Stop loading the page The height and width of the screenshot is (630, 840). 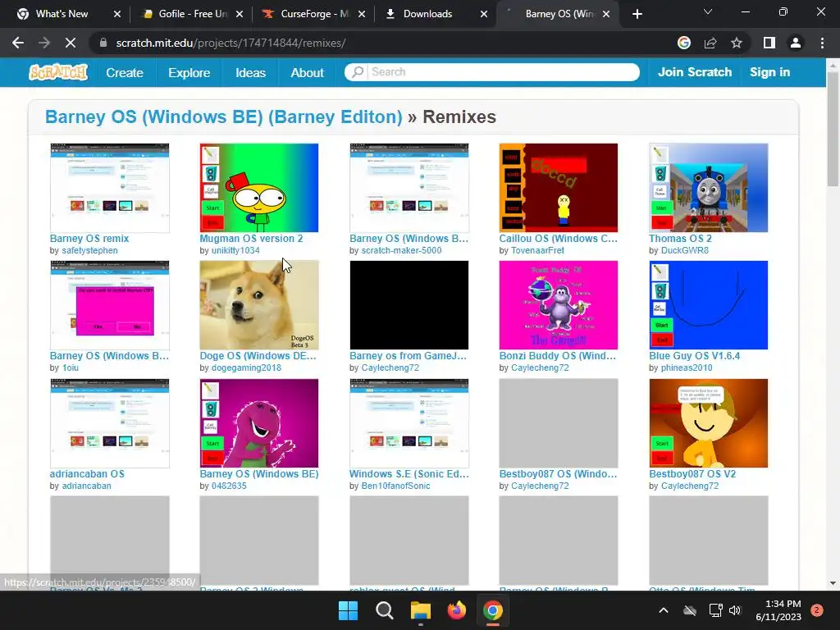71,43
